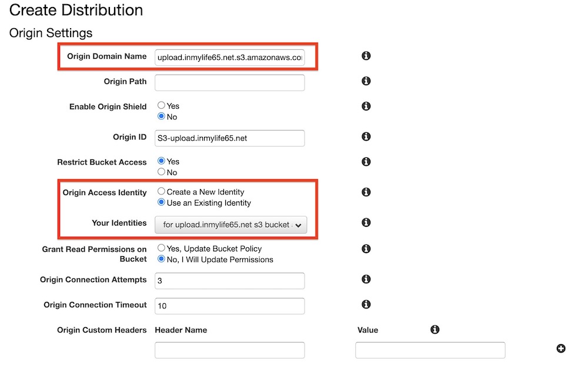This screenshot has width=588, height=366.
Task: Click the Origin Custom Headers label
Action: point(102,330)
